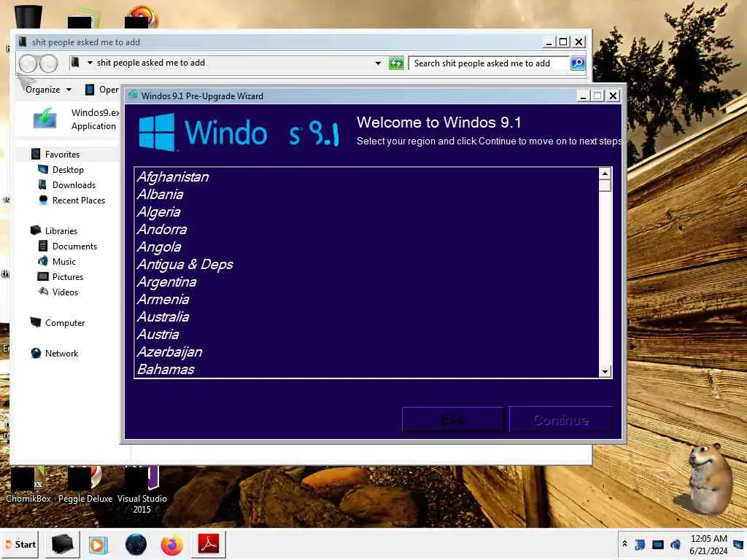Click the network monitor icon in system tray
Image resolution: width=747 pixels, height=560 pixels.
pyautogui.click(x=658, y=544)
